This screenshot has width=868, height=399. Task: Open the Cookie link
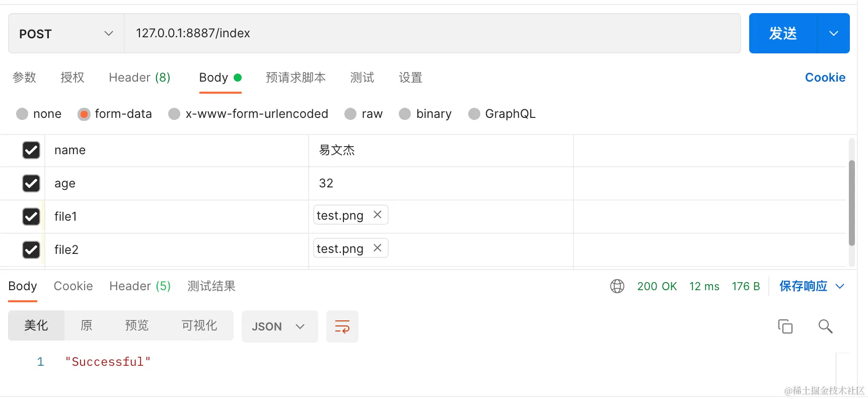(x=825, y=78)
